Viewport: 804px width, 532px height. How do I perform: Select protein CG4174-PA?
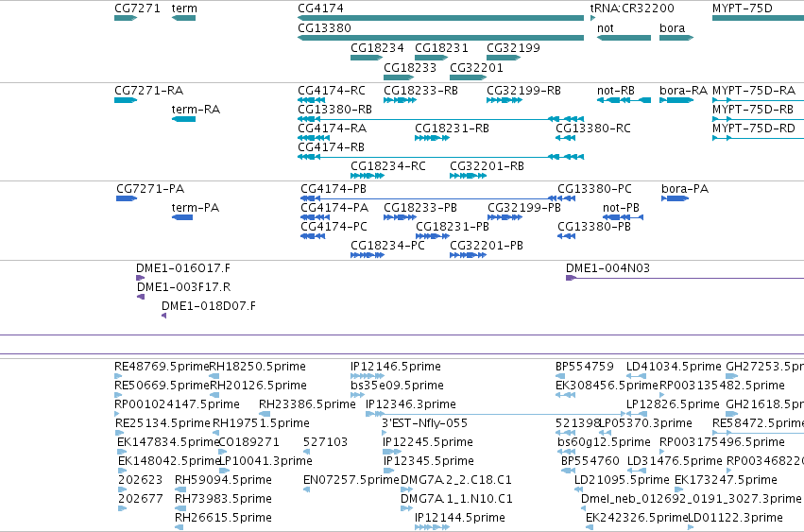pos(315,217)
